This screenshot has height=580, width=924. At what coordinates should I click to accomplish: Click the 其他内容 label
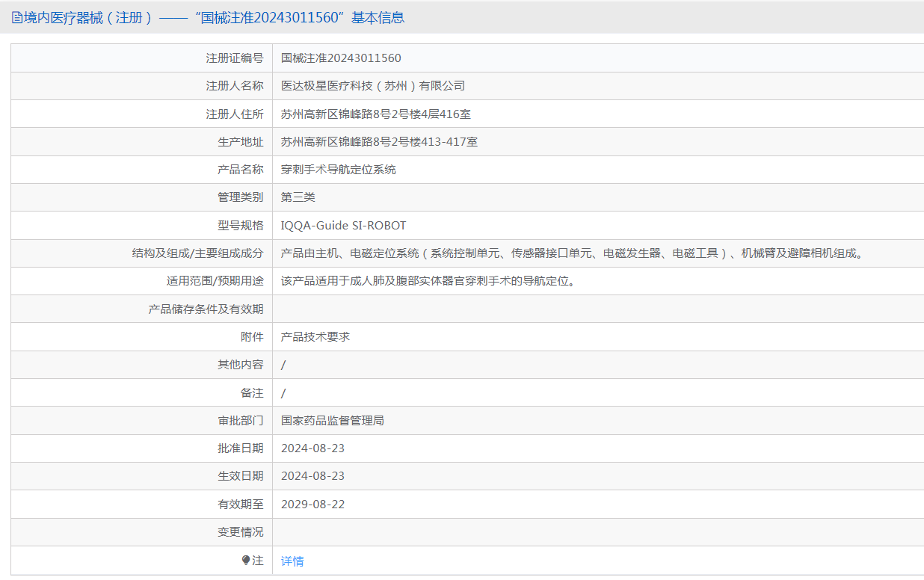click(x=241, y=364)
